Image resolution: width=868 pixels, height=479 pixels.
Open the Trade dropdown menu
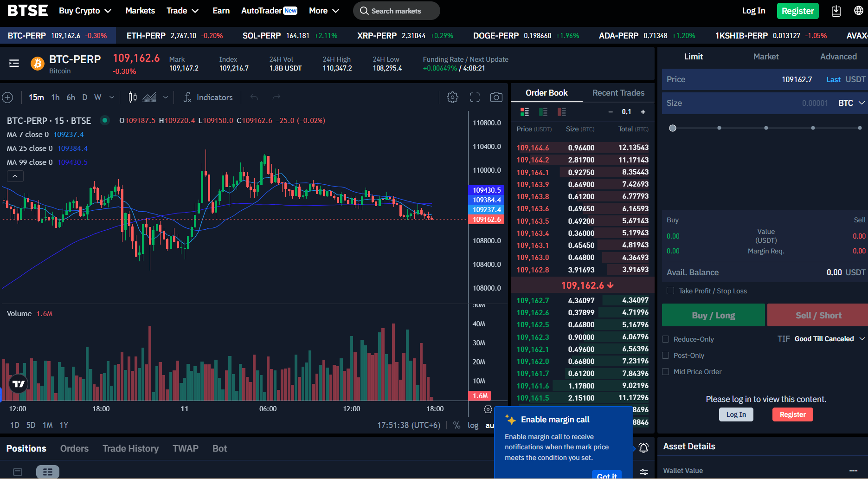[x=182, y=11]
